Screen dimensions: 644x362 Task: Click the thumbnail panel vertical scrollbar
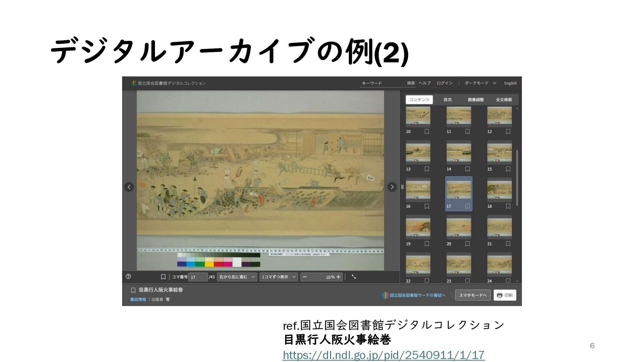(517, 178)
